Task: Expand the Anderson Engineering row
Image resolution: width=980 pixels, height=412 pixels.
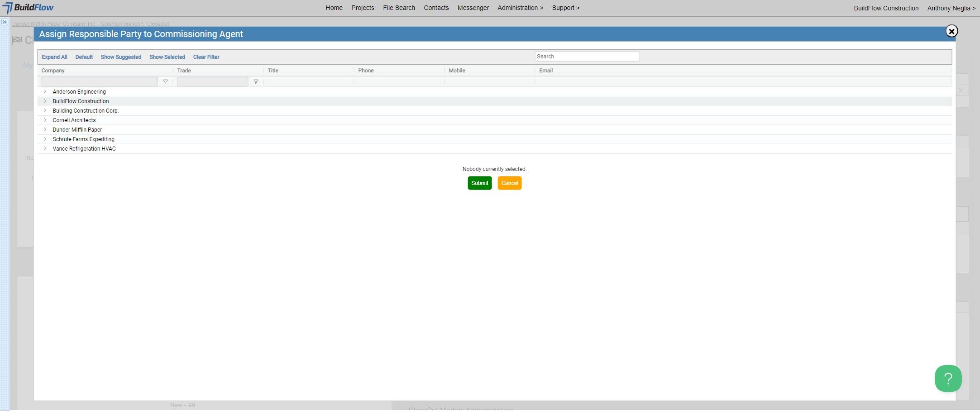Action: (x=45, y=91)
